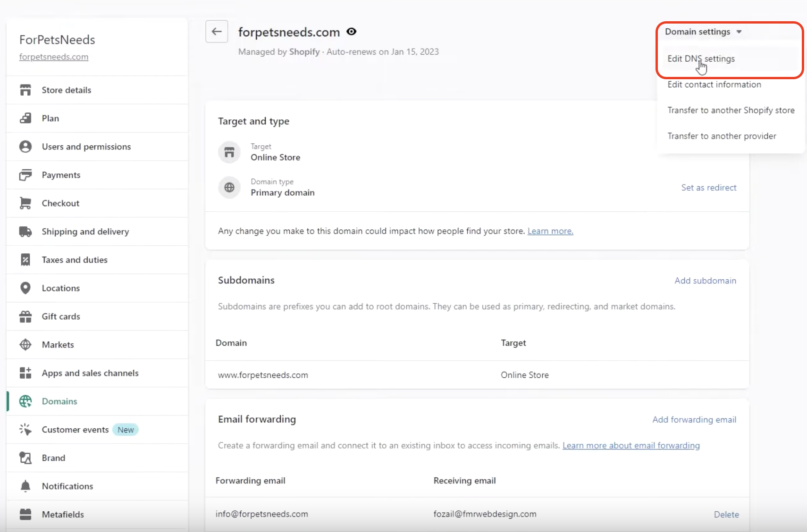Image resolution: width=807 pixels, height=532 pixels.
Task: Click the Plan icon in sidebar
Action: coord(25,118)
